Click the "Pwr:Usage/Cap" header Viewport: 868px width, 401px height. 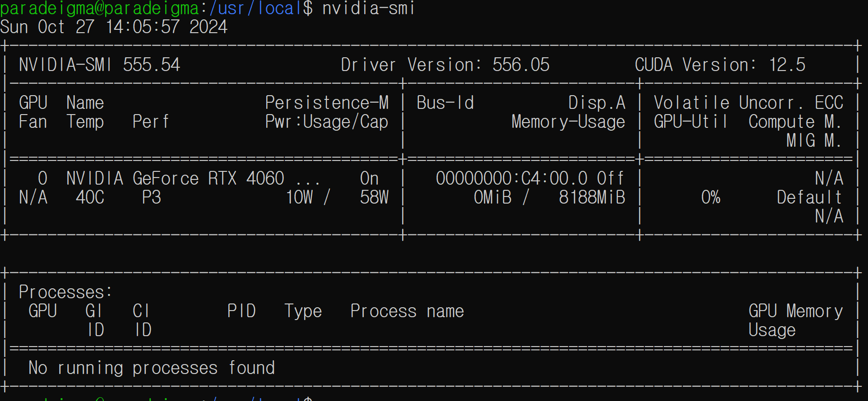(327, 122)
